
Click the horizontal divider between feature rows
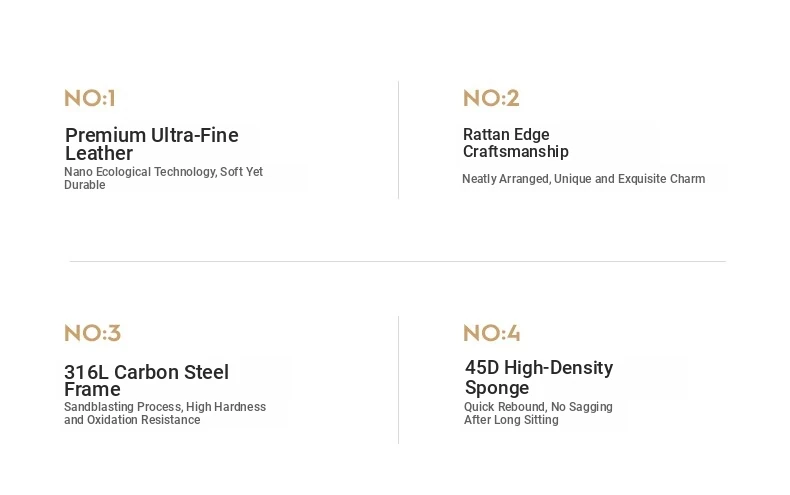click(x=397, y=262)
